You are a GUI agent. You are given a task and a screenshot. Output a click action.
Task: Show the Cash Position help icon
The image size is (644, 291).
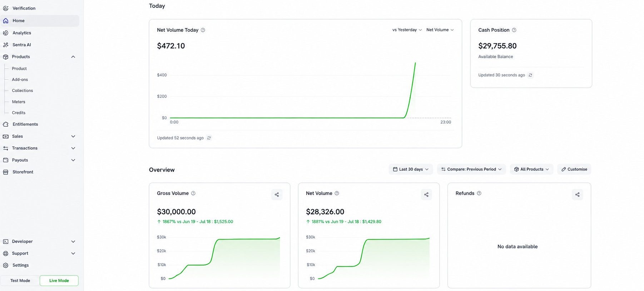pyautogui.click(x=514, y=30)
